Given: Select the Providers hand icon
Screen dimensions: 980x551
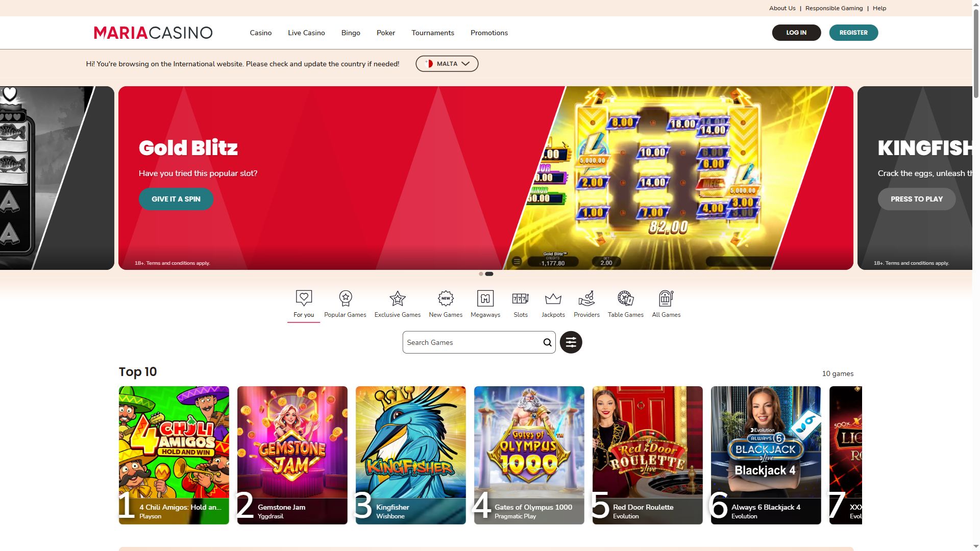Looking at the screenshot, I should click(586, 298).
